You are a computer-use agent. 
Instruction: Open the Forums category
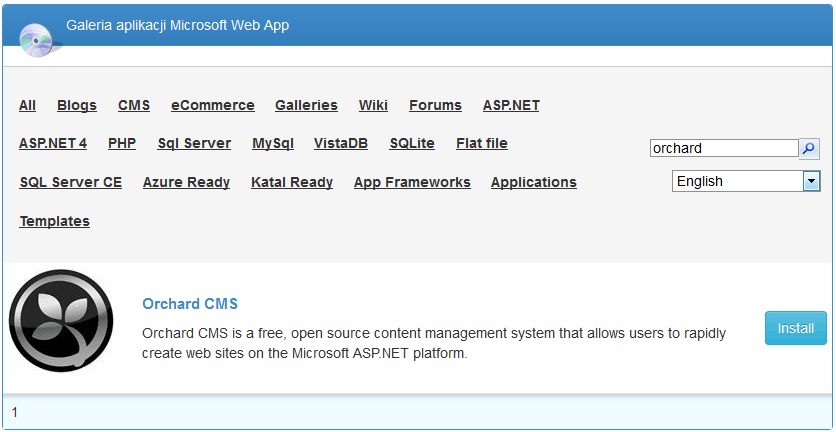(x=435, y=106)
